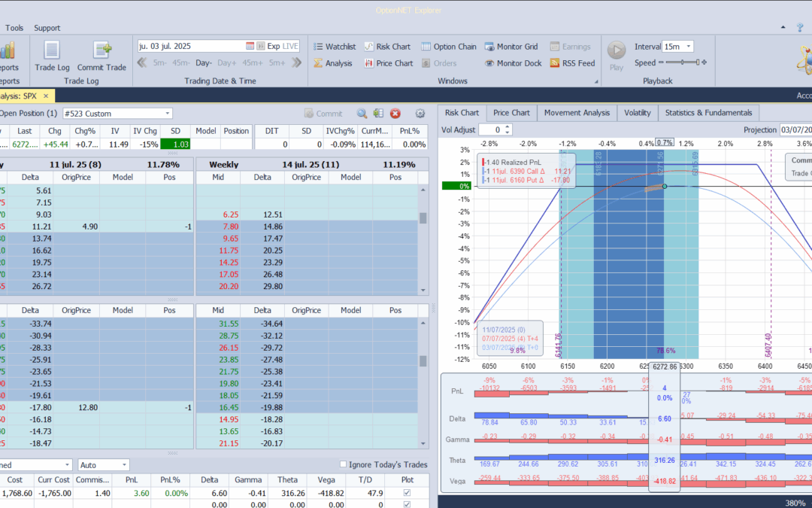Toggle Plot checkbox in 47.9 T/D row

(x=407, y=493)
